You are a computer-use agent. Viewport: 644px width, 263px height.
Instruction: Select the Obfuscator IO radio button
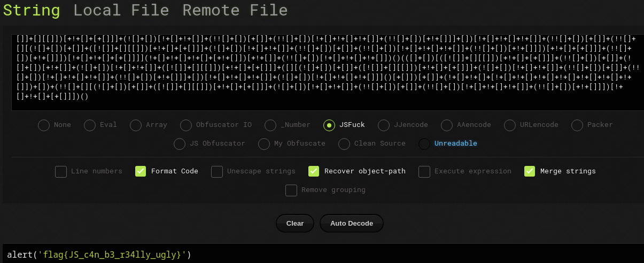tap(186, 125)
